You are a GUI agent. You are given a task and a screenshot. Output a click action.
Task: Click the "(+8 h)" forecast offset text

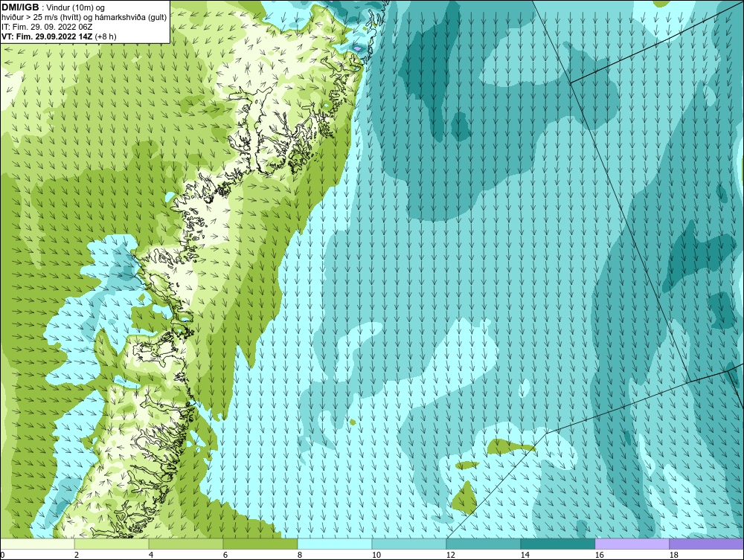(x=106, y=36)
